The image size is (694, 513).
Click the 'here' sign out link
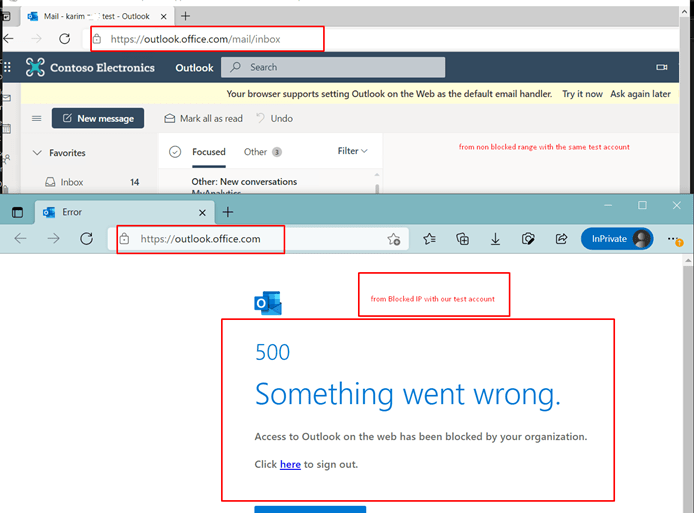[x=290, y=464]
